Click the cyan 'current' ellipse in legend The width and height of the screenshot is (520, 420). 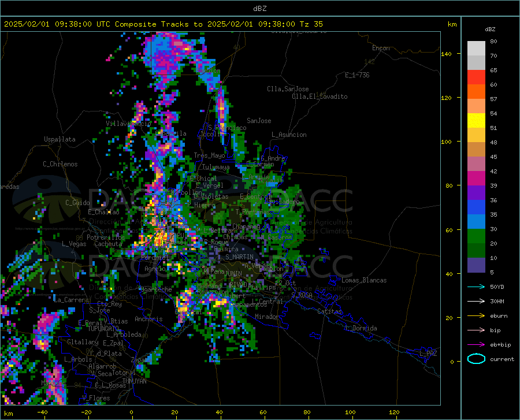pyautogui.click(x=476, y=359)
